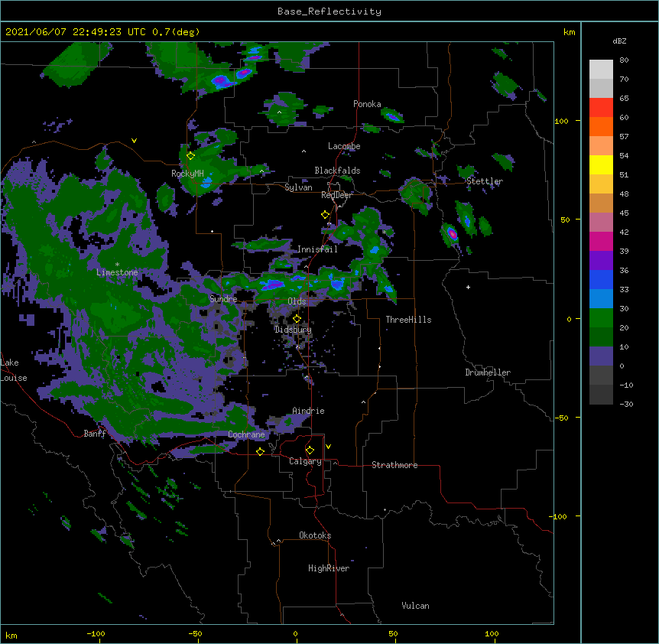This screenshot has height=644, width=659.
Task: Click the HighRiver city label
Action: point(329,568)
